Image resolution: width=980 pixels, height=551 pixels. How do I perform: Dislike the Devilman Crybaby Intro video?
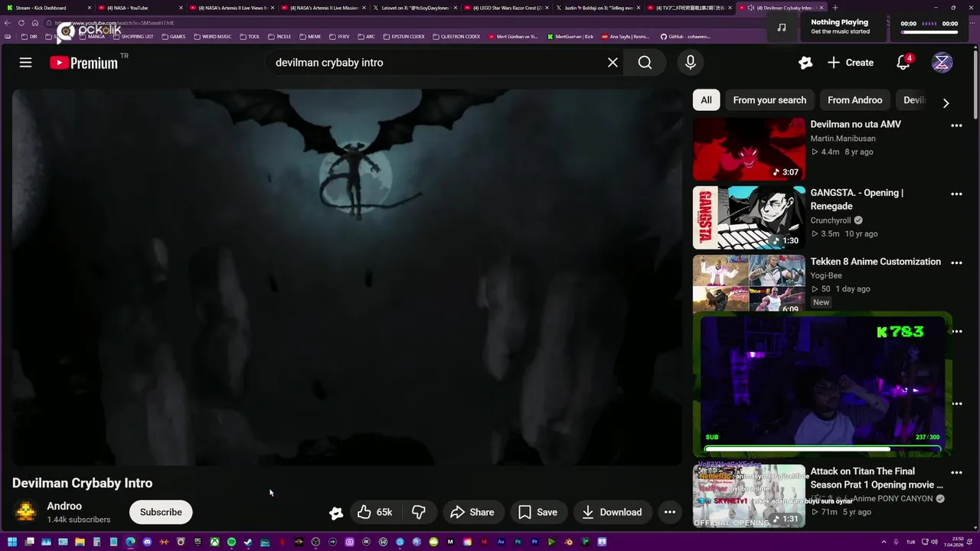[x=419, y=513]
